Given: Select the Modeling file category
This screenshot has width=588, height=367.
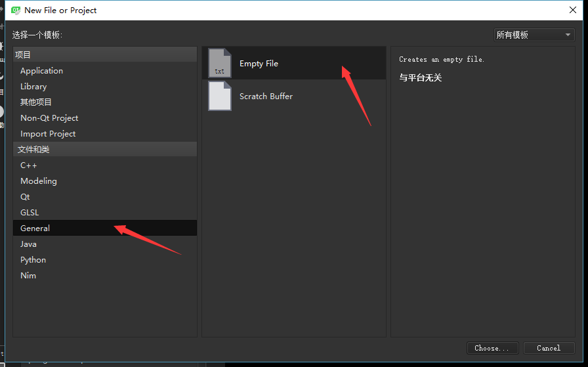Looking at the screenshot, I should (105, 181).
